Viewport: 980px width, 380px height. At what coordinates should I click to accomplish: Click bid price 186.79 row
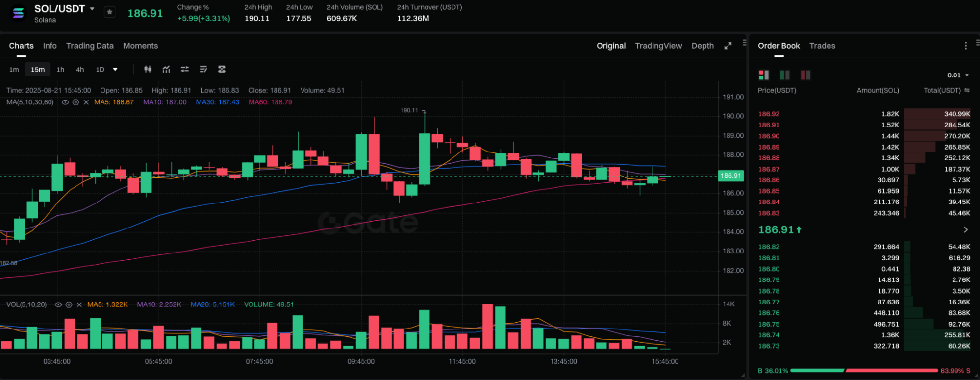point(864,280)
